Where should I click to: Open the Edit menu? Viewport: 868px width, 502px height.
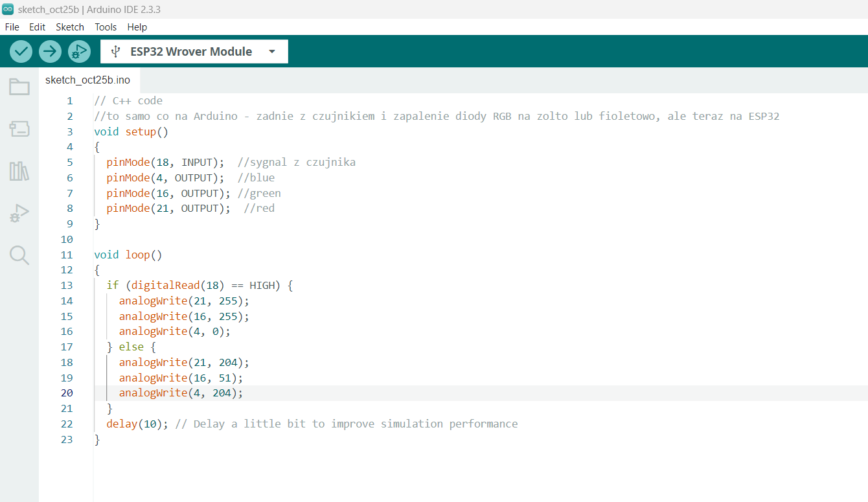(37, 27)
